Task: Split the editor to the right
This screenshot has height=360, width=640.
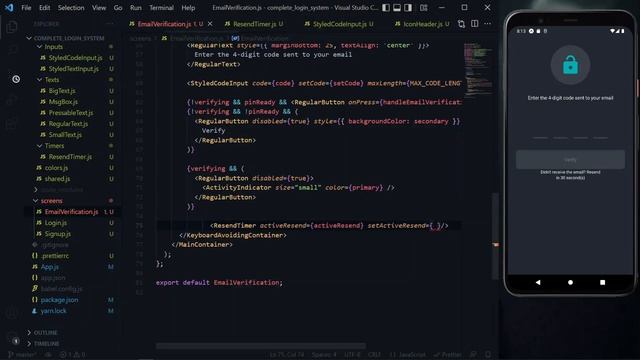Action: (x=475, y=24)
